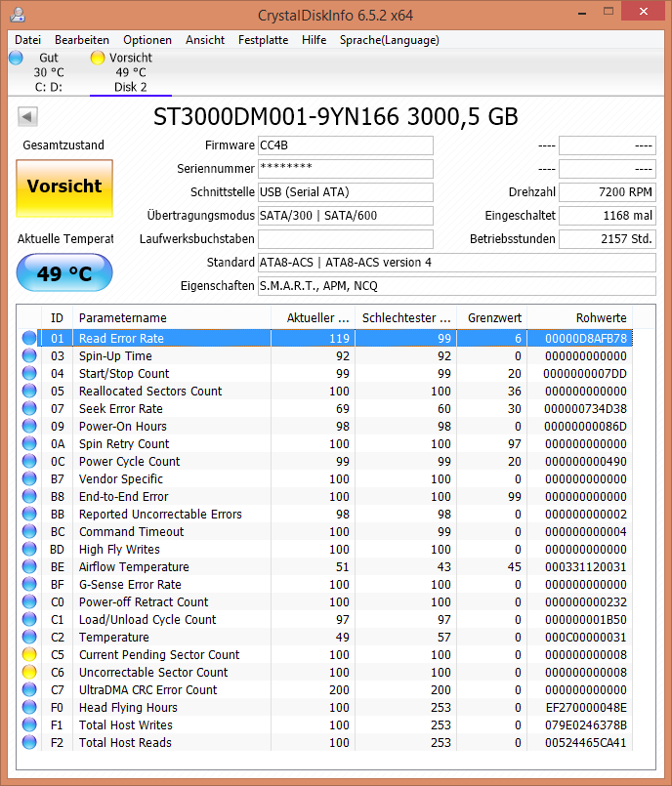Click the status orb of High Fly Writes

(29, 549)
